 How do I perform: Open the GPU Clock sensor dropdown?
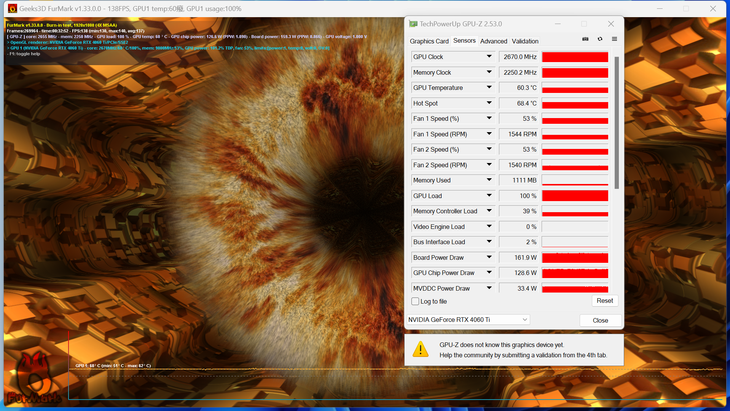pos(489,57)
